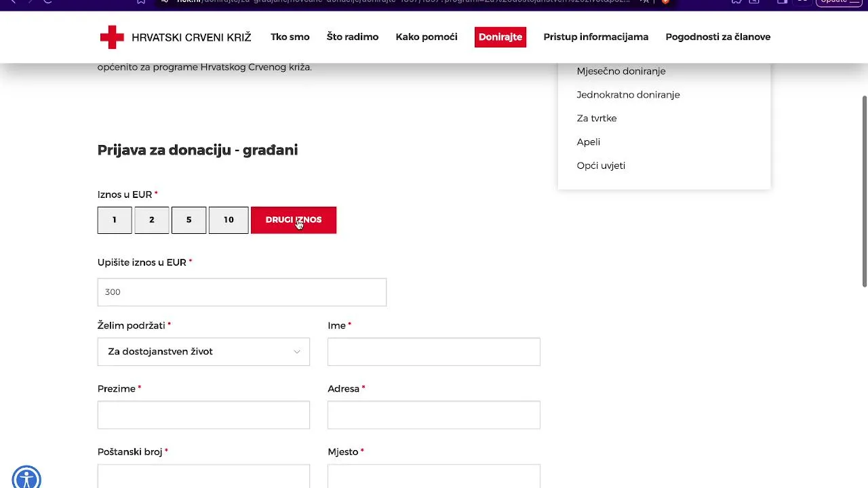This screenshot has height=488, width=868.
Task: Open the Što radimo menu
Action: coord(353,37)
